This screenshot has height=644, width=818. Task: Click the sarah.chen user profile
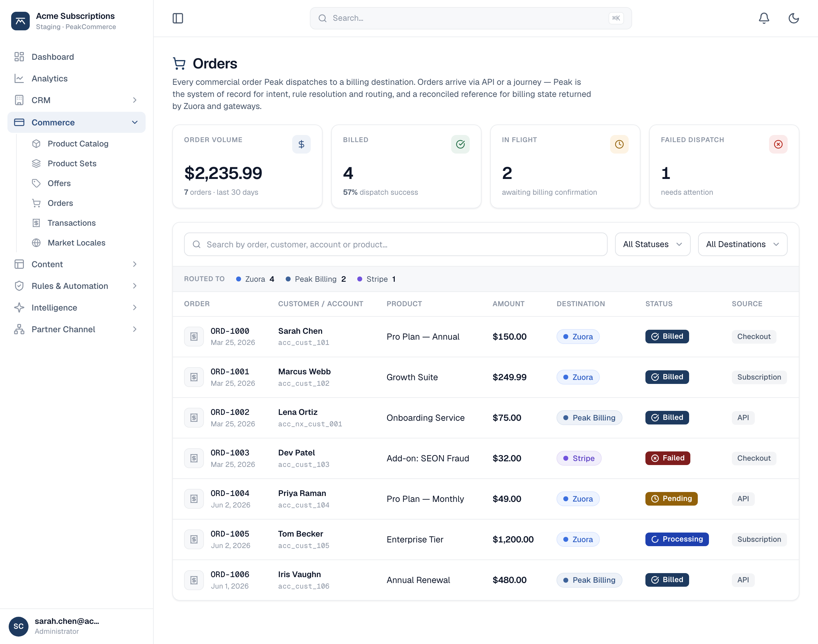point(76,626)
